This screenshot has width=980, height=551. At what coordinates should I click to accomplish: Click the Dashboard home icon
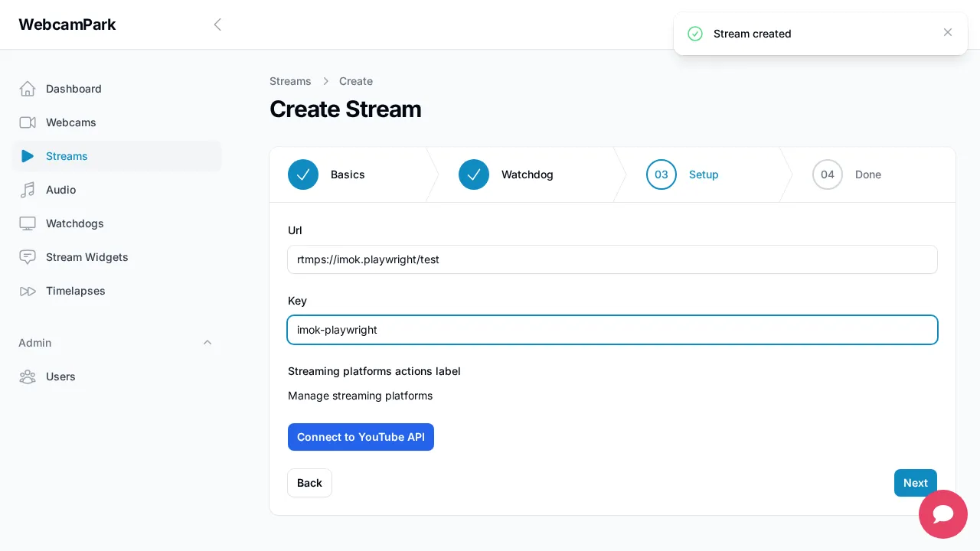click(x=28, y=89)
